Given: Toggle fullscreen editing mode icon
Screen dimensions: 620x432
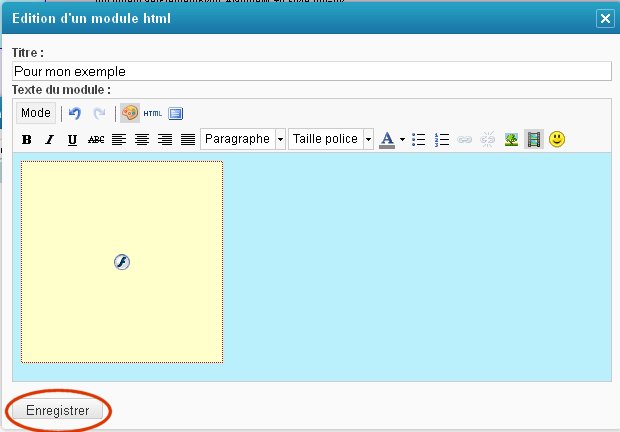Looking at the screenshot, I should [175, 114].
